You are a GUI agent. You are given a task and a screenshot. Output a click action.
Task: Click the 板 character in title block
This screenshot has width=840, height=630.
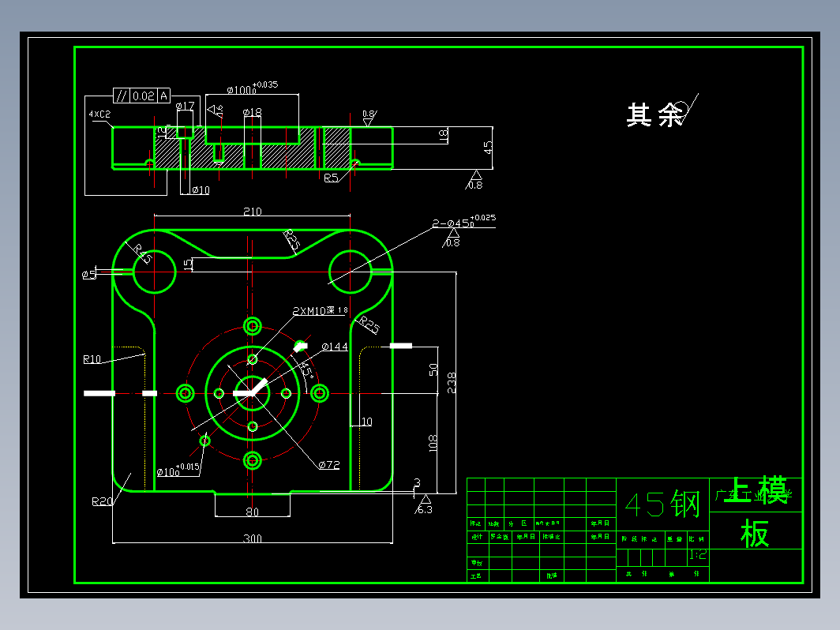click(x=755, y=533)
